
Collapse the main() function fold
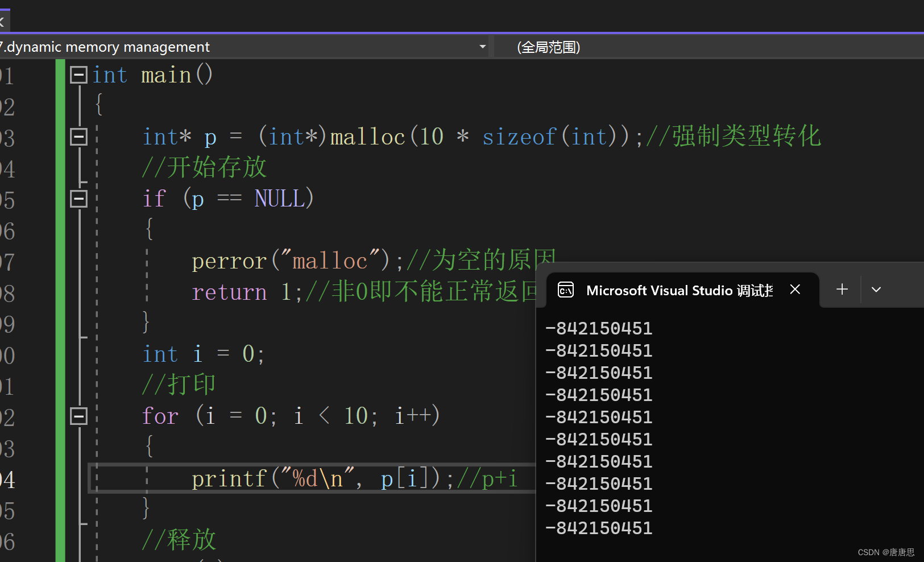pyautogui.click(x=78, y=75)
